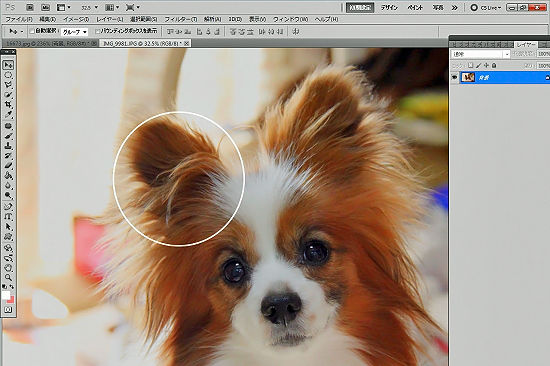Screen dimensions: 550x366
Task: Launch Bridge from the application bar
Action: coord(30,7)
